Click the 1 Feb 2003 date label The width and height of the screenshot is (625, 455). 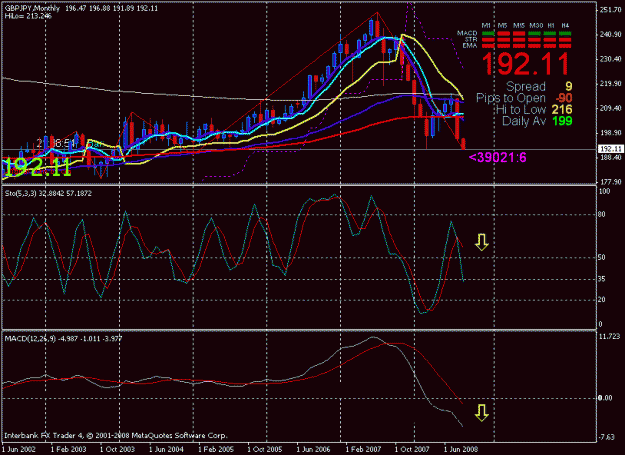pos(68,449)
